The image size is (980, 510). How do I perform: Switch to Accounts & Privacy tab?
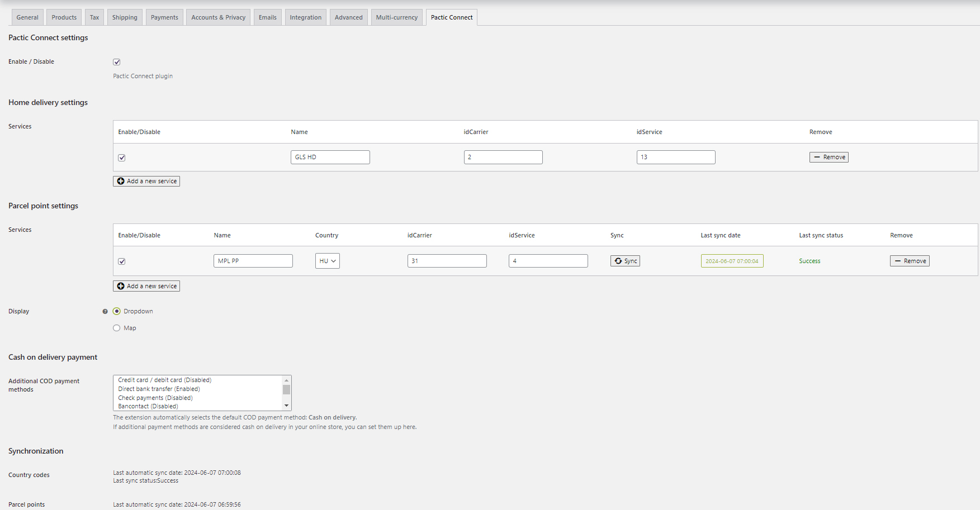click(x=219, y=17)
